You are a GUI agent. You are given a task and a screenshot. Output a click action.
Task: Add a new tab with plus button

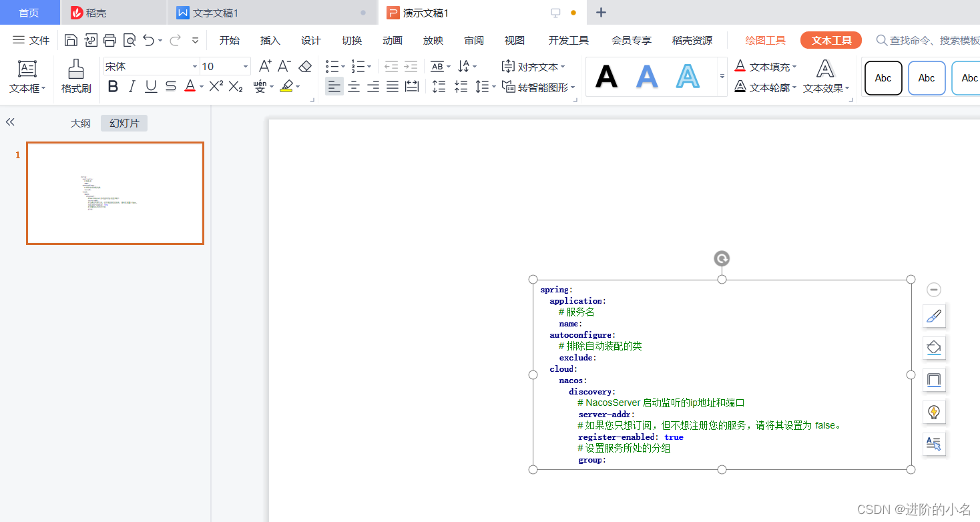(x=601, y=12)
